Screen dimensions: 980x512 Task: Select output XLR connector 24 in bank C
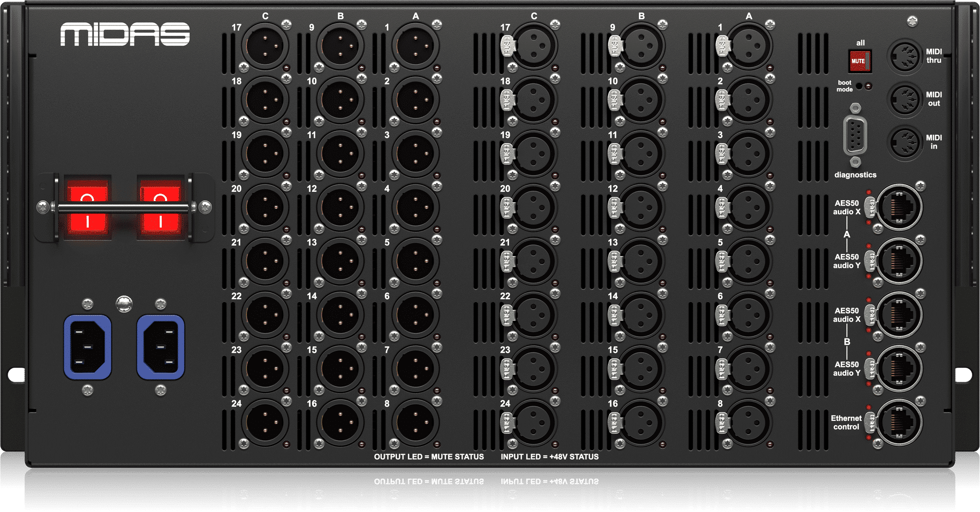click(265, 423)
